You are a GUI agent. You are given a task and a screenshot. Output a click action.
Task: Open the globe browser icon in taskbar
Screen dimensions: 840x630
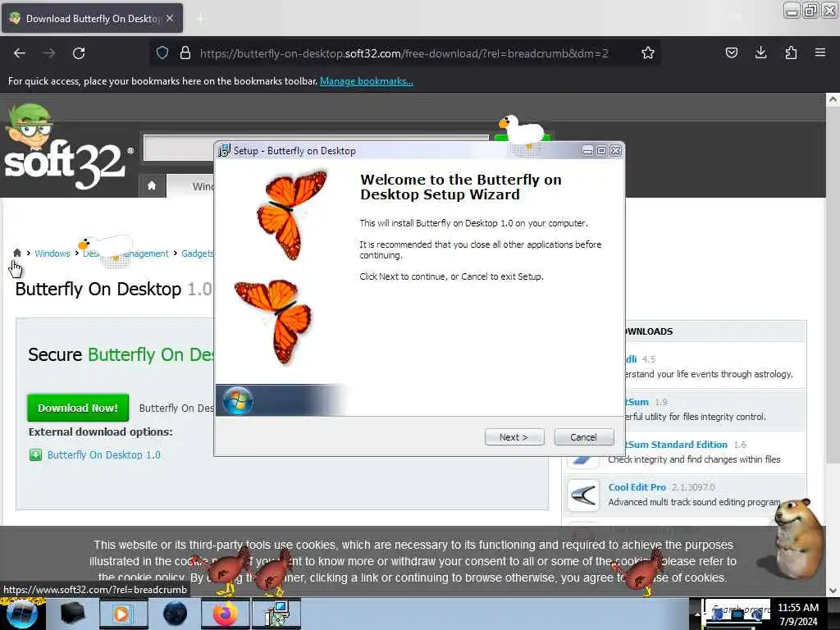175,614
